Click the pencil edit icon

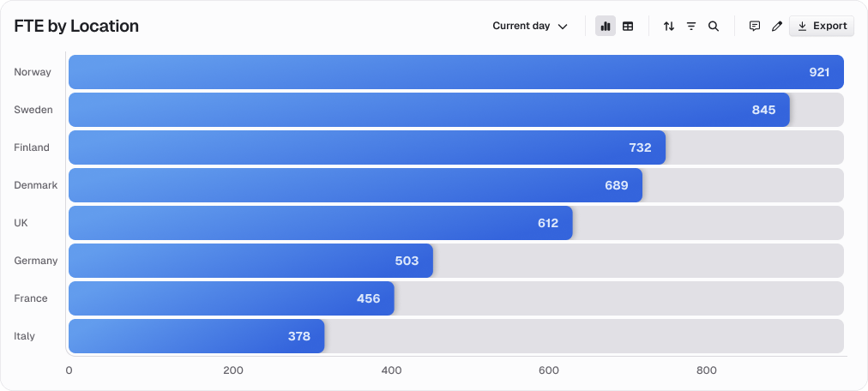[x=777, y=26]
